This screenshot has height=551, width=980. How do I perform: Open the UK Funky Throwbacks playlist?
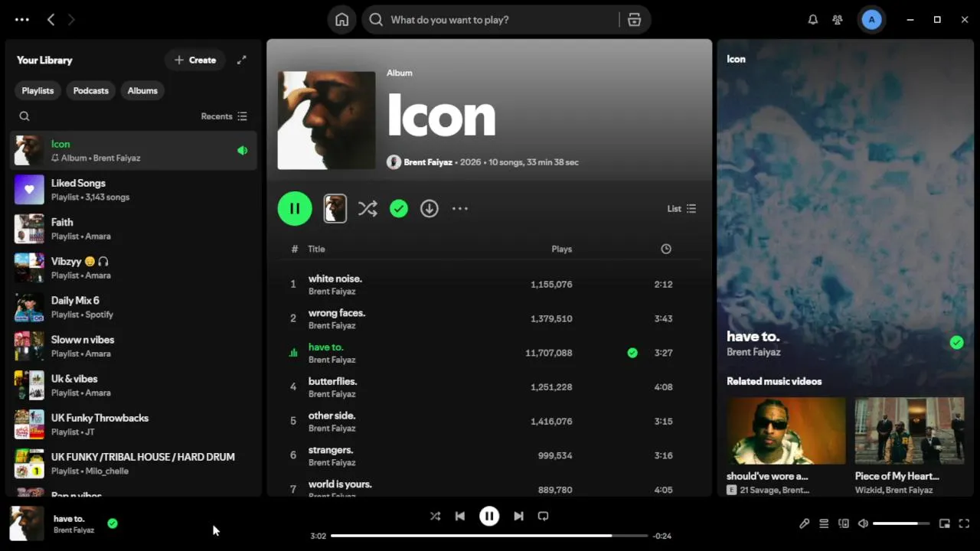(x=133, y=425)
